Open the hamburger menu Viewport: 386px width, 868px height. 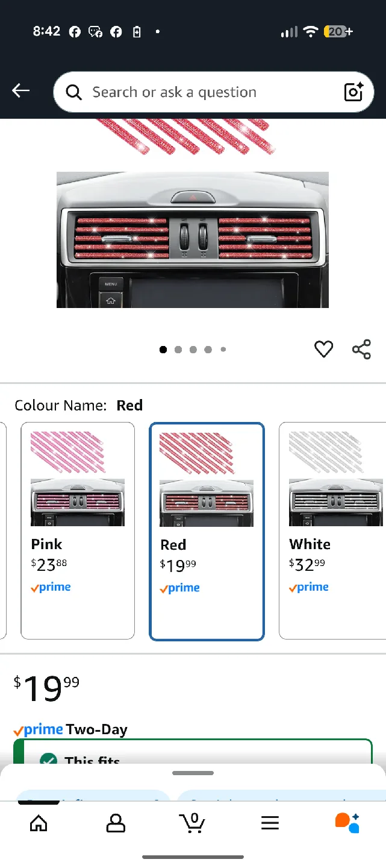pyautogui.click(x=270, y=822)
